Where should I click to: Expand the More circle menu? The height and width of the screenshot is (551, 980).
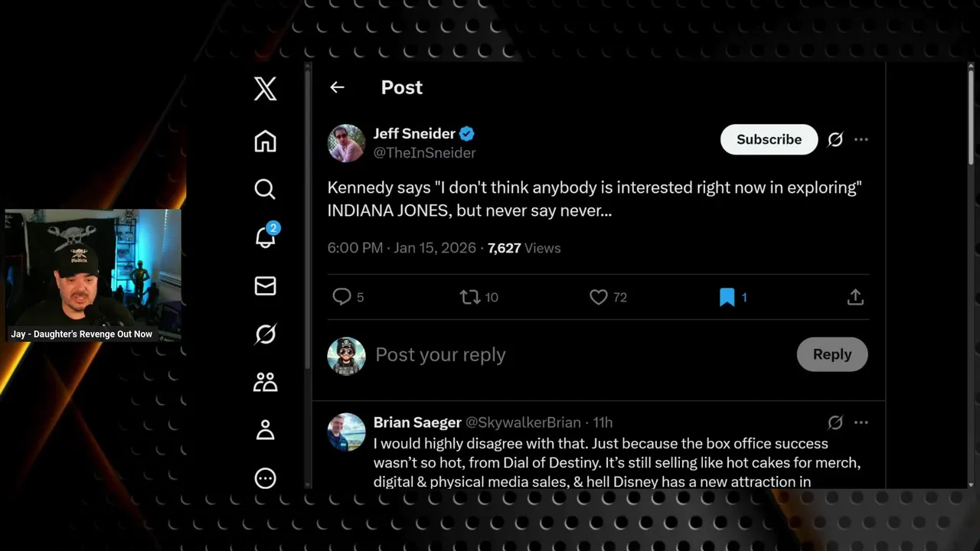tap(265, 478)
